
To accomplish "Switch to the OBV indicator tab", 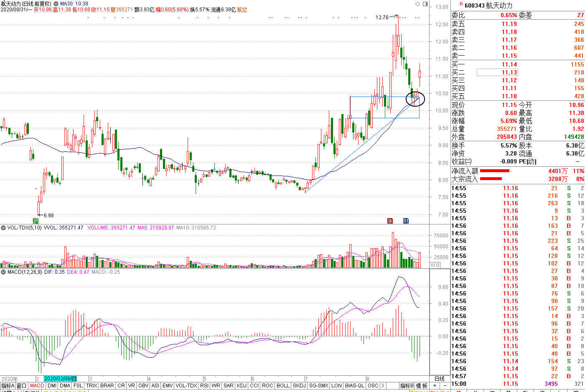I will (143, 385).
